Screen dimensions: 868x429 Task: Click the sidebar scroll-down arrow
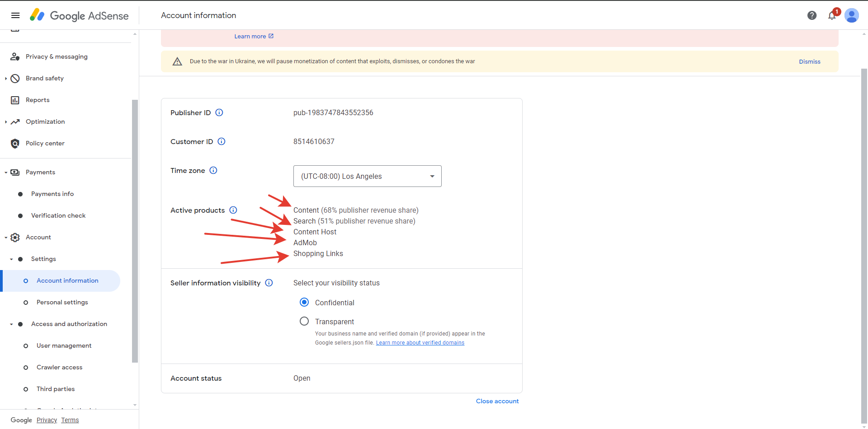click(135, 405)
